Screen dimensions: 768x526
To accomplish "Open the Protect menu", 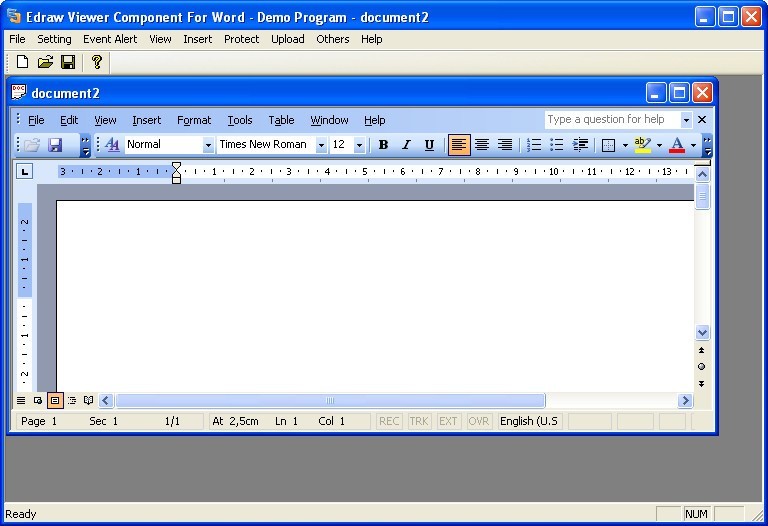I will [x=241, y=39].
